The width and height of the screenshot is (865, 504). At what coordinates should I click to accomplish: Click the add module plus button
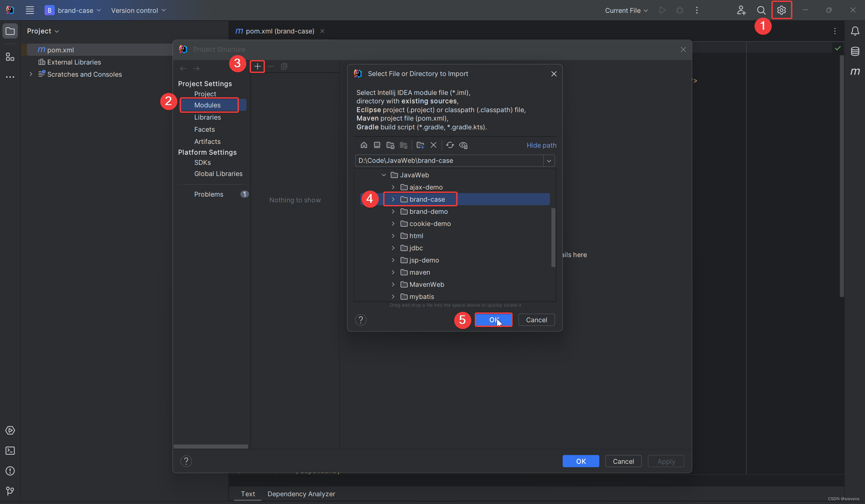point(257,67)
